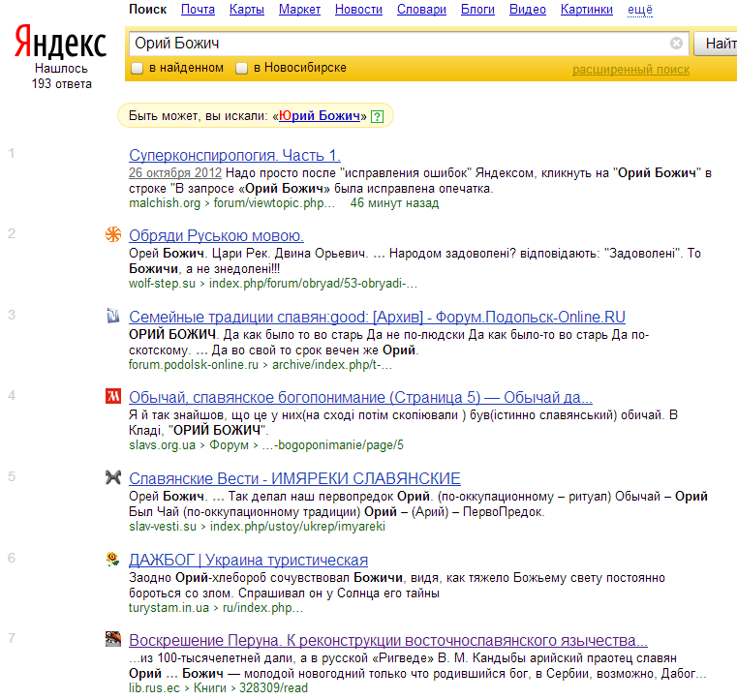This screenshot has width=737, height=700.
Task: Open the Новости tab
Action: coord(358,10)
